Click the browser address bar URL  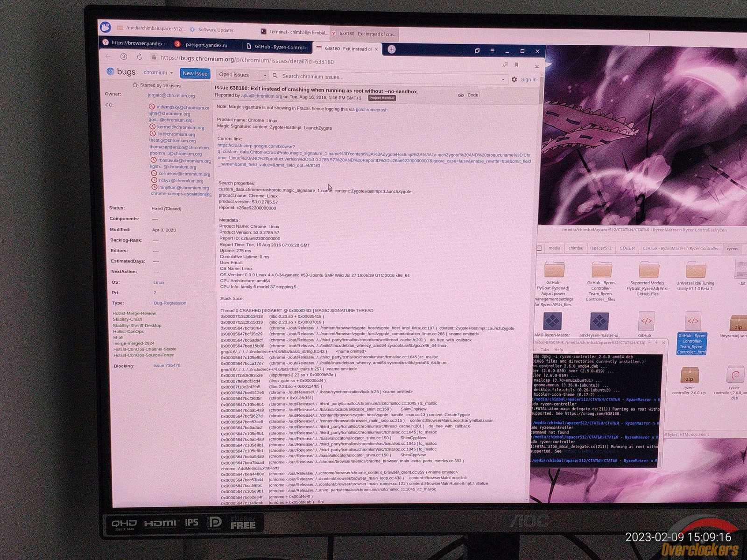point(247,60)
